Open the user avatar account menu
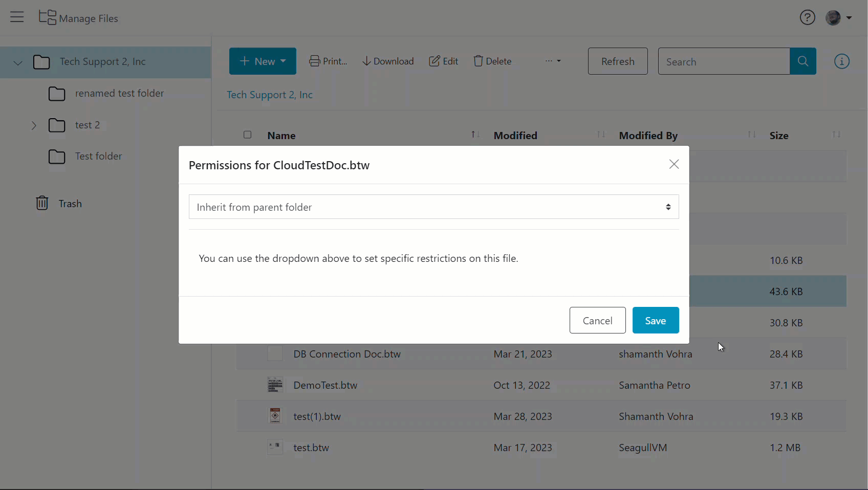The image size is (868, 490). click(838, 17)
